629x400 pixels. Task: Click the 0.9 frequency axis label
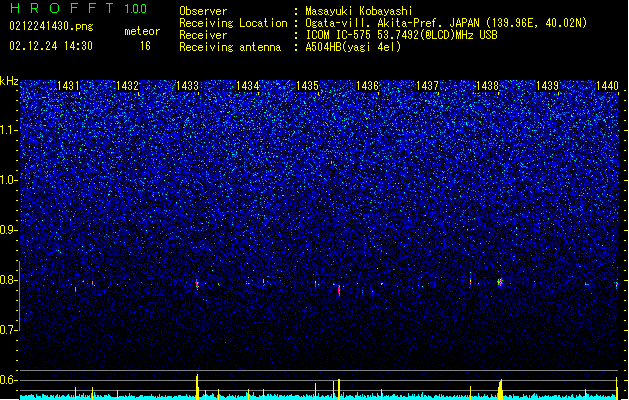8,230
